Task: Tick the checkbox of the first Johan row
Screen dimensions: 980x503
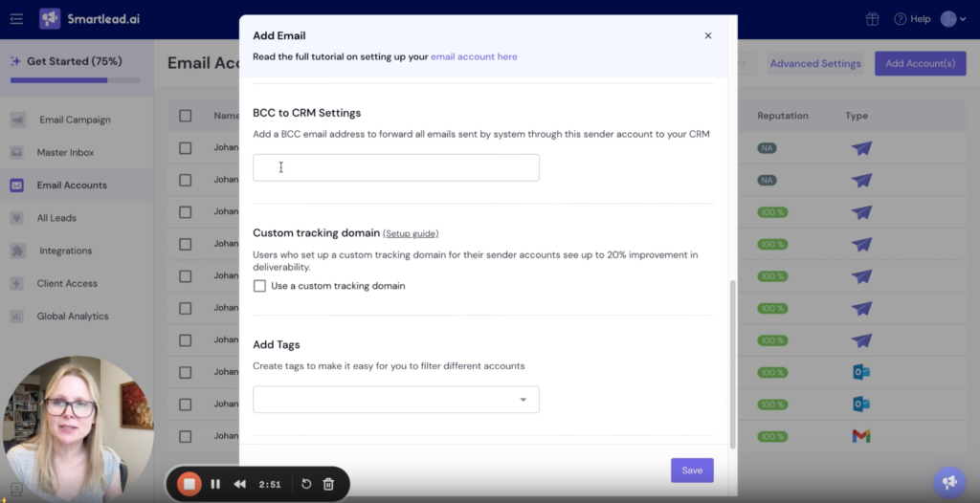Action: pos(185,148)
